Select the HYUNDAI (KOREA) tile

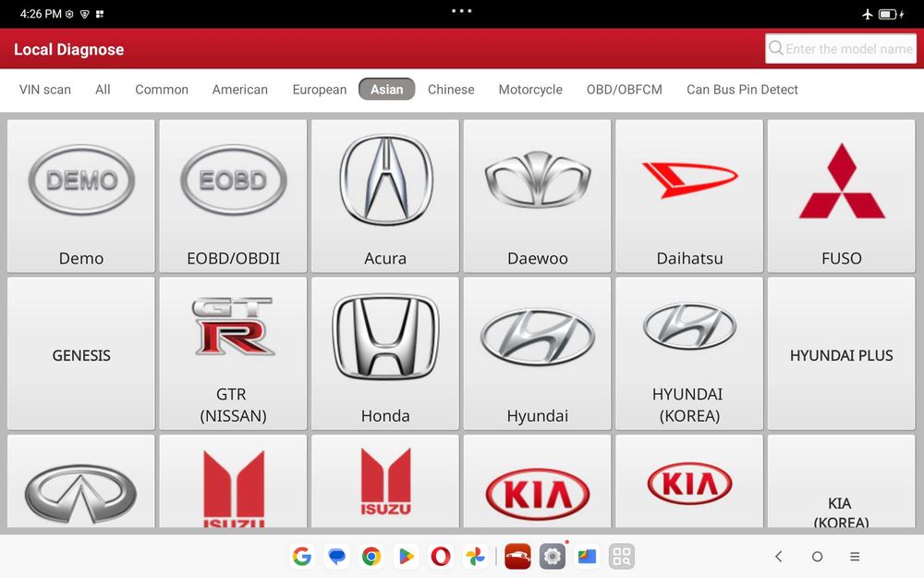click(x=689, y=354)
